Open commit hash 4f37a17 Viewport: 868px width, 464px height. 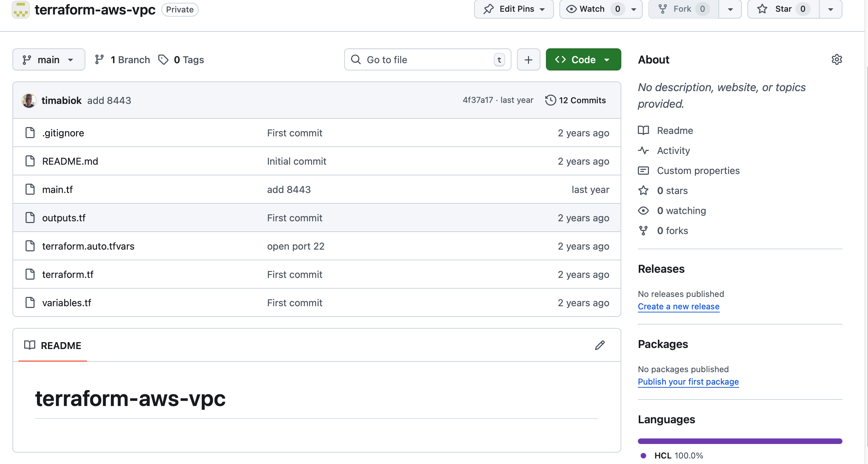coord(478,100)
